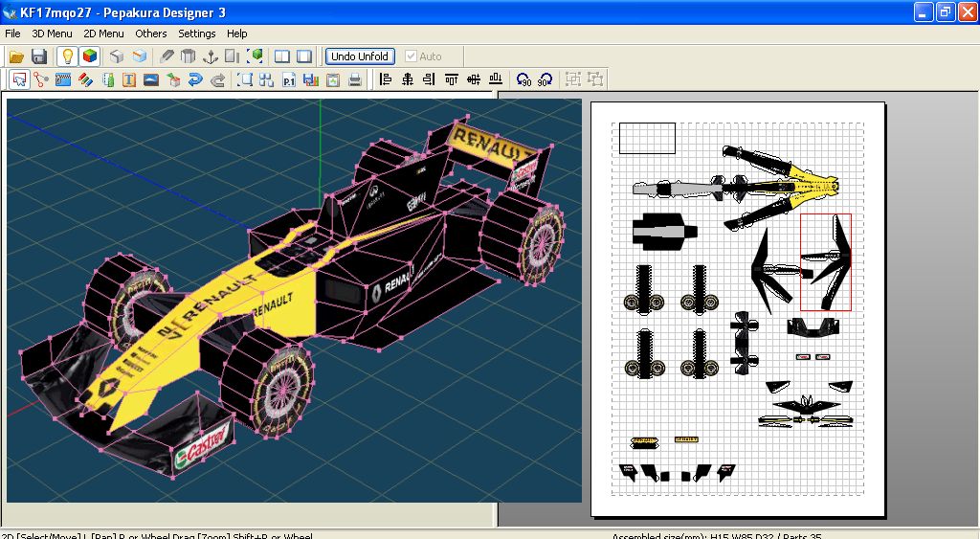Toggle the colored cube texture display
This screenshot has width=980, height=539.
pyautogui.click(x=89, y=56)
